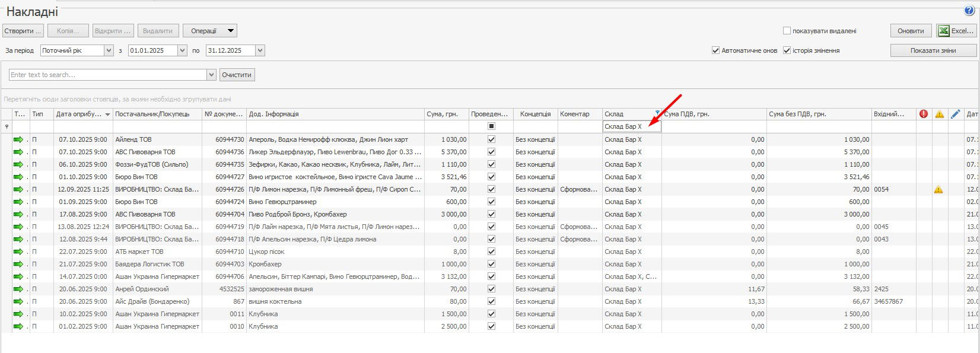Screen dimensions: 980x353
Task: Click the yellow warning column header icon
Action: tap(940, 114)
